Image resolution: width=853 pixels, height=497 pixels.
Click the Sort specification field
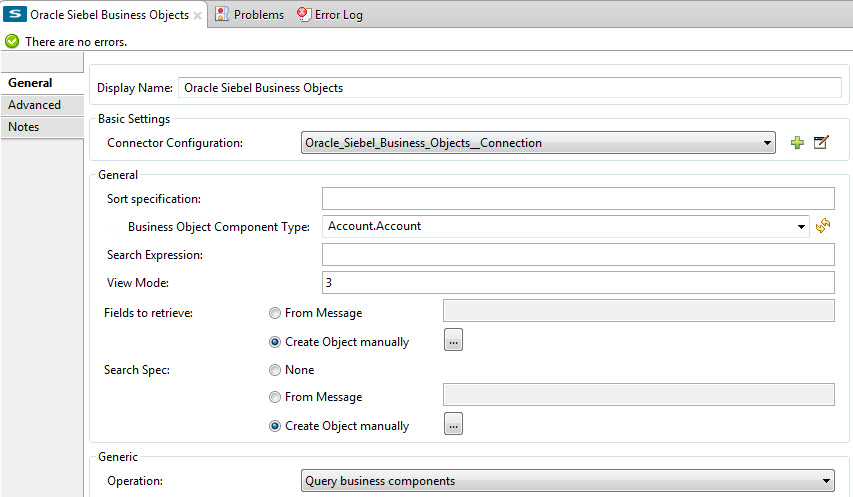point(578,198)
